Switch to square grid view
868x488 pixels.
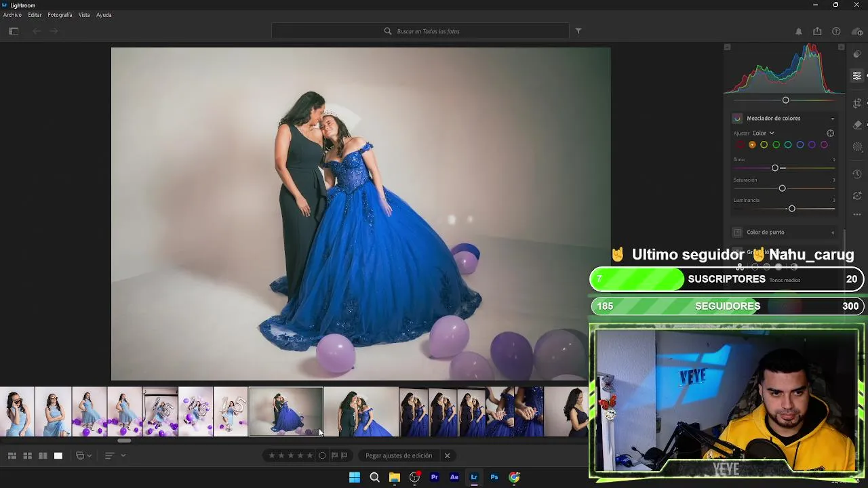[x=28, y=456]
